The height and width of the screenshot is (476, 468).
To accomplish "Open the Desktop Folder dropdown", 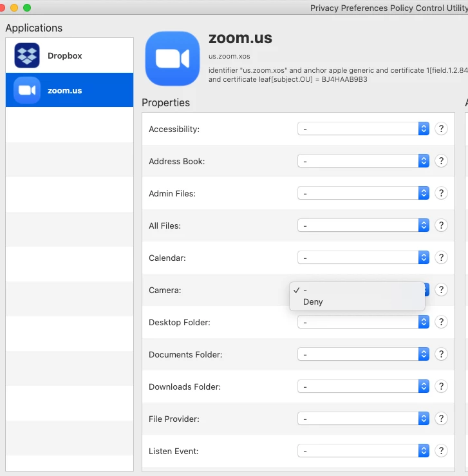I will [363, 322].
